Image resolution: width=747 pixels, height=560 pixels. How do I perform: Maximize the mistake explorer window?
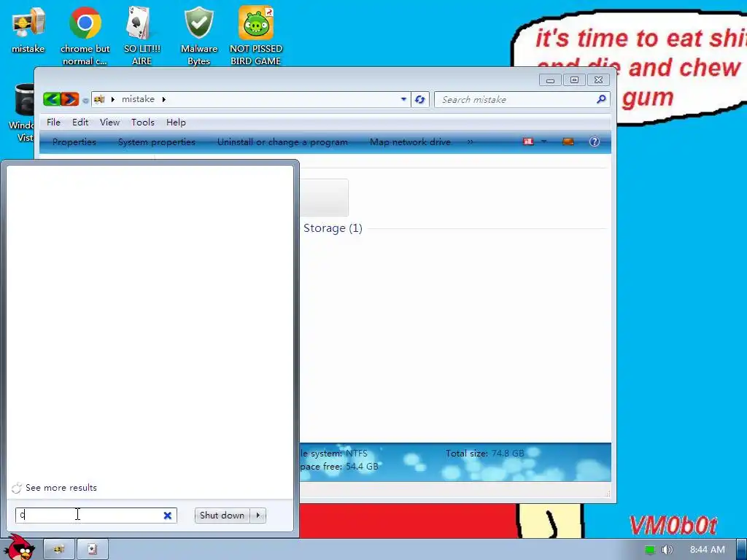pyautogui.click(x=575, y=80)
